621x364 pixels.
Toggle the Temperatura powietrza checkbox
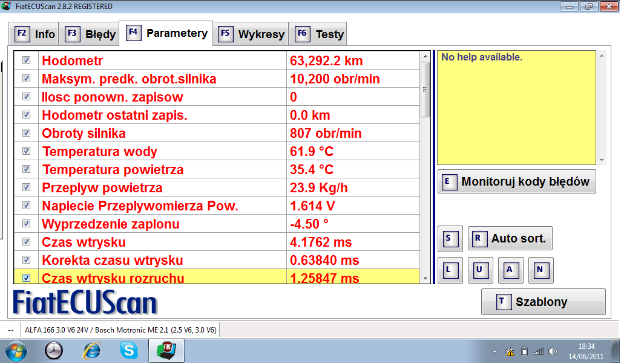click(26, 169)
